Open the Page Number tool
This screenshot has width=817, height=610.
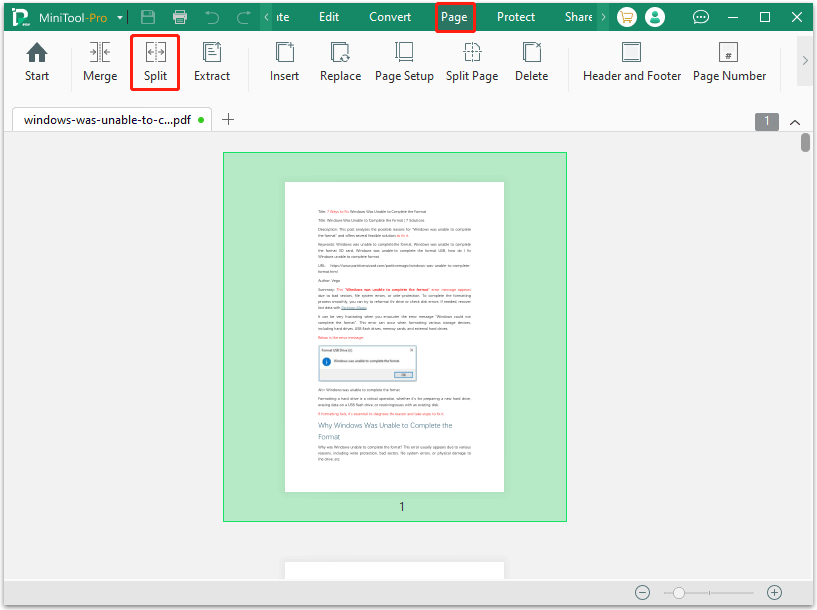coord(729,62)
